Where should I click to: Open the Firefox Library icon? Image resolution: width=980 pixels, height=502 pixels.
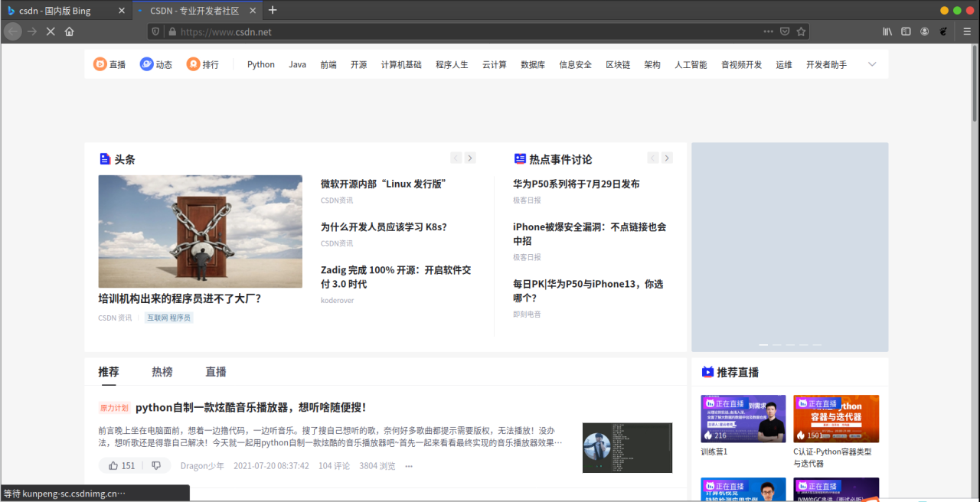point(887,31)
